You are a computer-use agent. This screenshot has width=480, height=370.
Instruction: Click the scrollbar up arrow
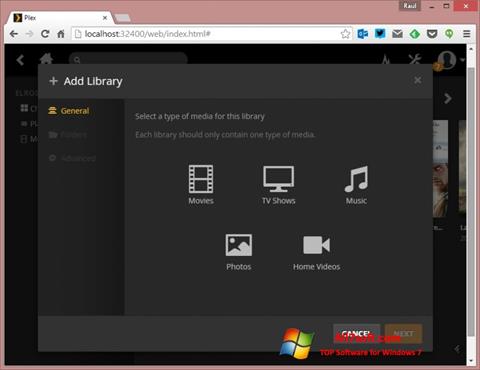(471, 49)
